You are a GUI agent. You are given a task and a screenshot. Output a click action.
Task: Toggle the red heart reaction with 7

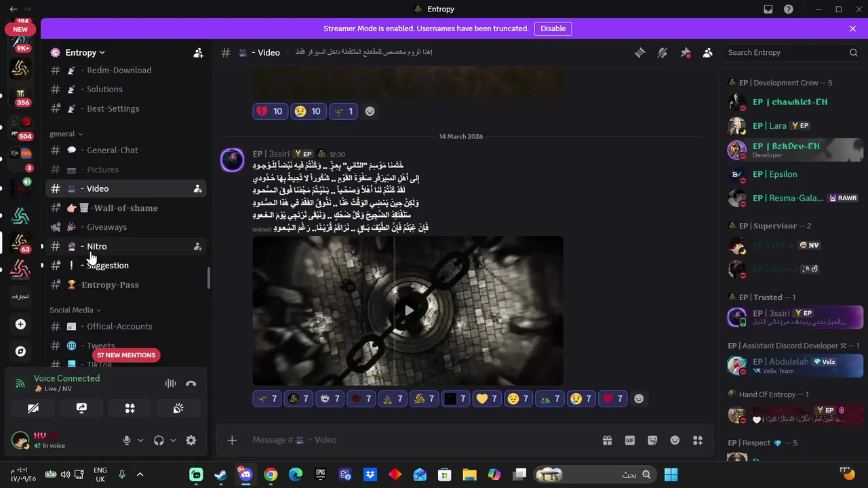[x=612, y=399]
